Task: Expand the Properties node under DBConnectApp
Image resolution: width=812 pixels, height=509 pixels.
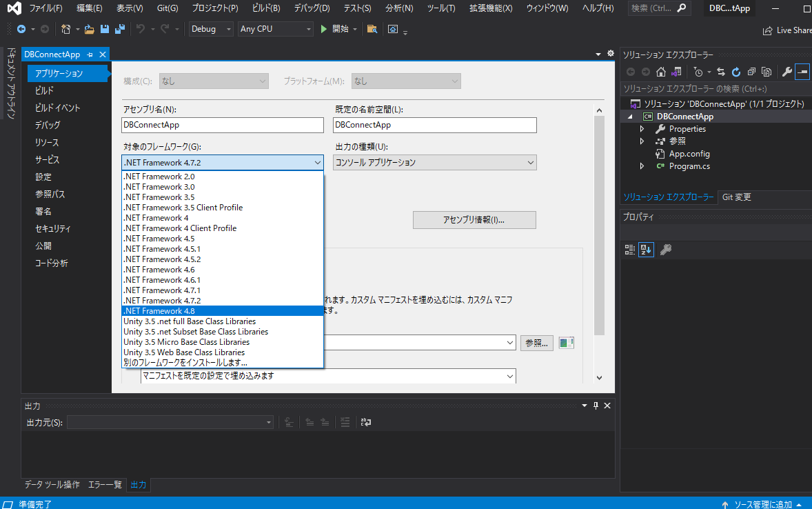Action: click(642, 128)
